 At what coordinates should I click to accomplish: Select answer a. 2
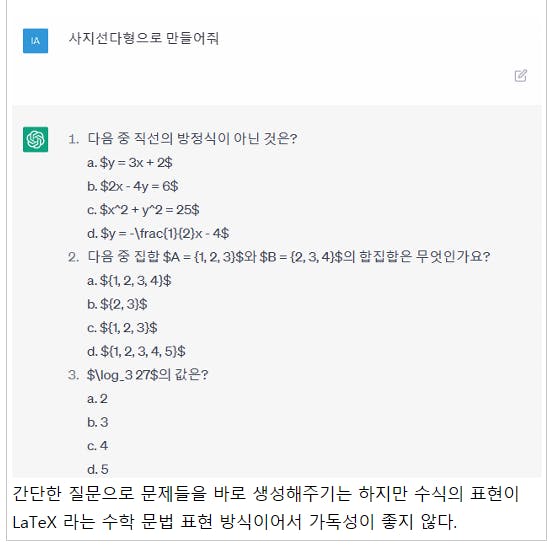point(97,399)
